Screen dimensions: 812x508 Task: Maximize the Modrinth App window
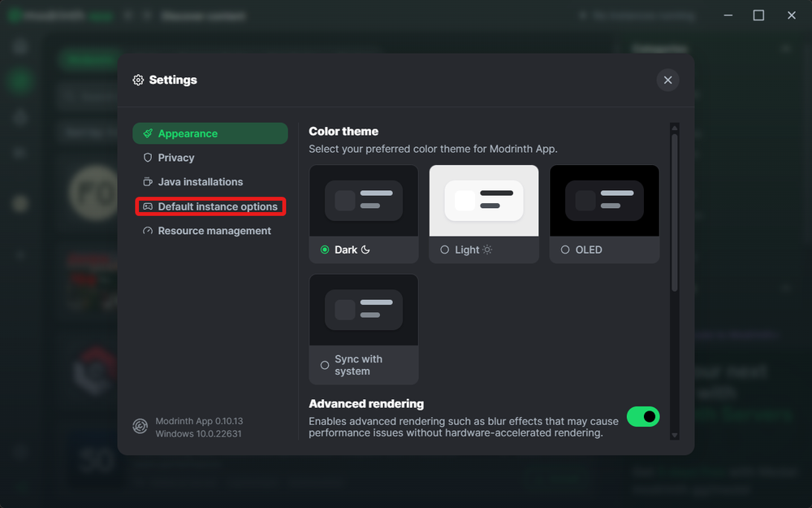click(x=758, y=15)
